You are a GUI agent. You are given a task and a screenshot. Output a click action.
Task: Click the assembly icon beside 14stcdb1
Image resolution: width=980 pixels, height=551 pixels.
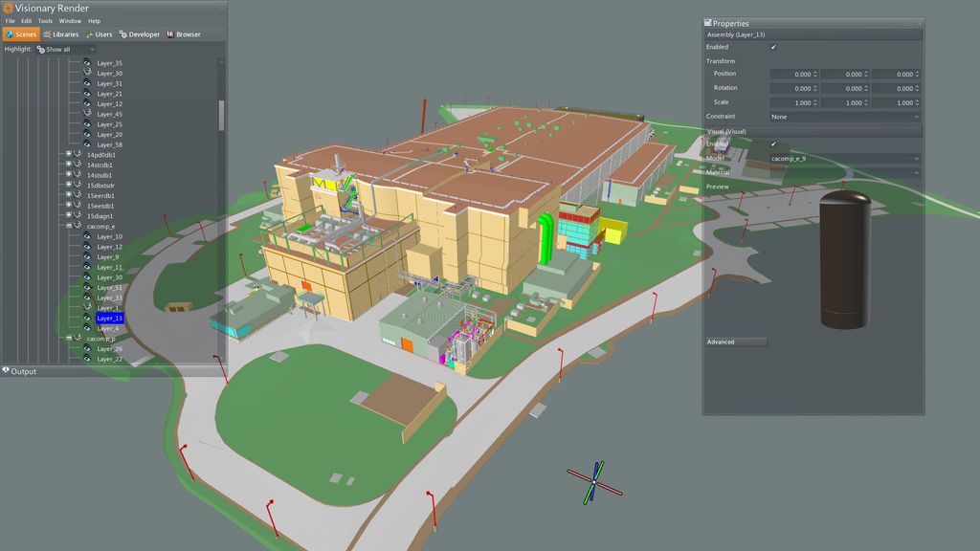click(x=78, y=165)
